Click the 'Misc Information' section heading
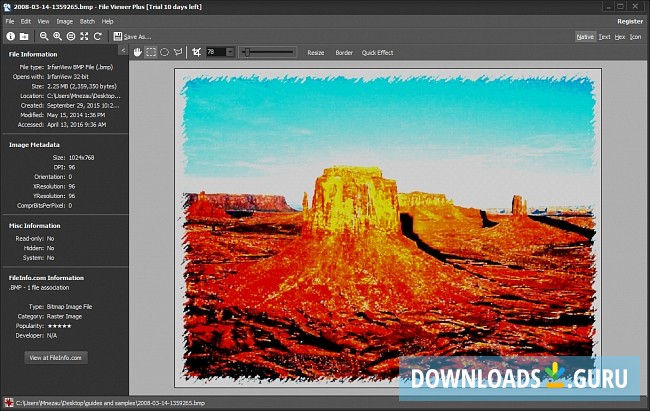The image size is (650, 411). click(x=34, y=226)
